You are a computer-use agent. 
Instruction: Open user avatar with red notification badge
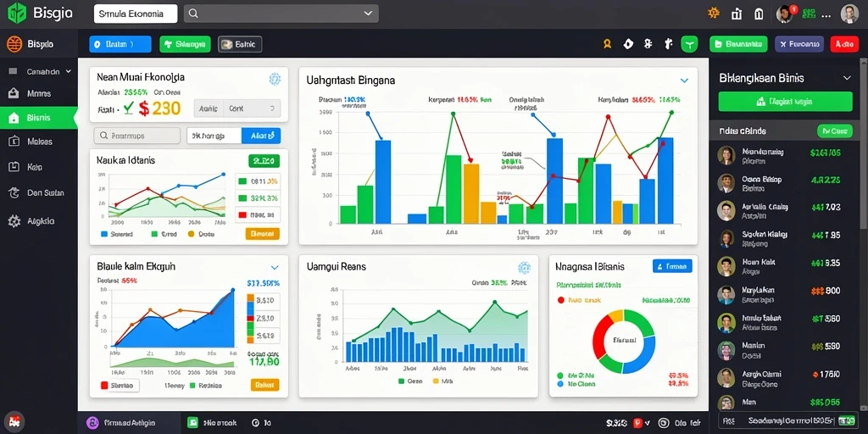(x=785, y=14)
